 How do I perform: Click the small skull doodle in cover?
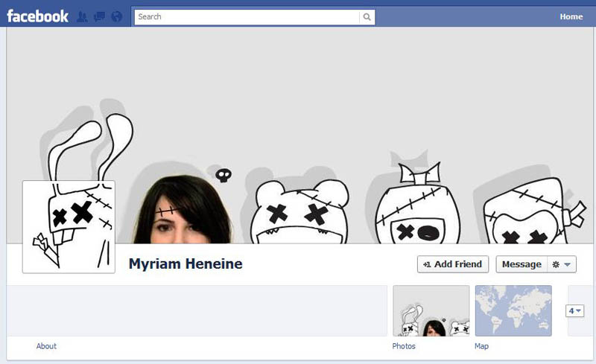(x=223, y=176)
